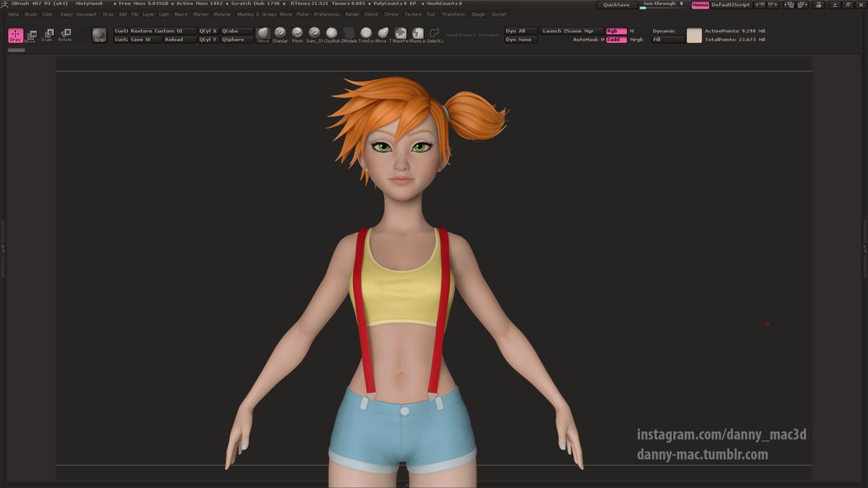Adjust the See-through slider
The height and width of the screenshot is (488, 868).
[x=662, y=5]
